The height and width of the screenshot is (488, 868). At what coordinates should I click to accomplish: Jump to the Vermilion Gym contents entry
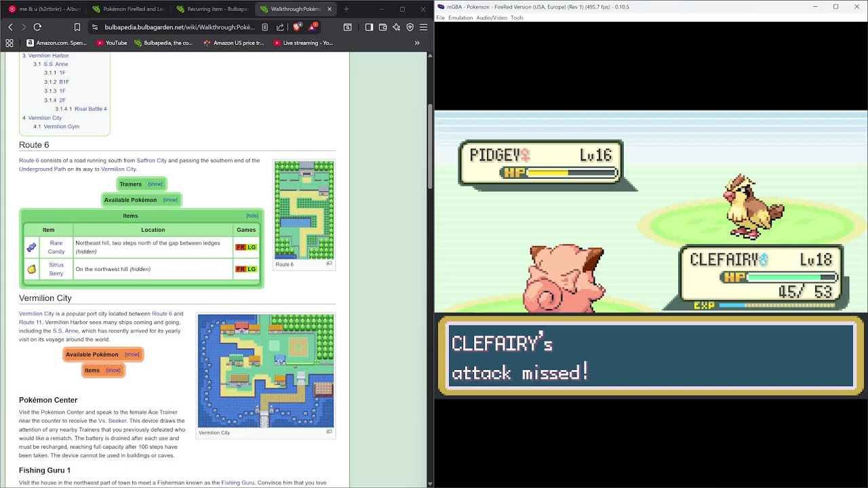click(61, 126)
